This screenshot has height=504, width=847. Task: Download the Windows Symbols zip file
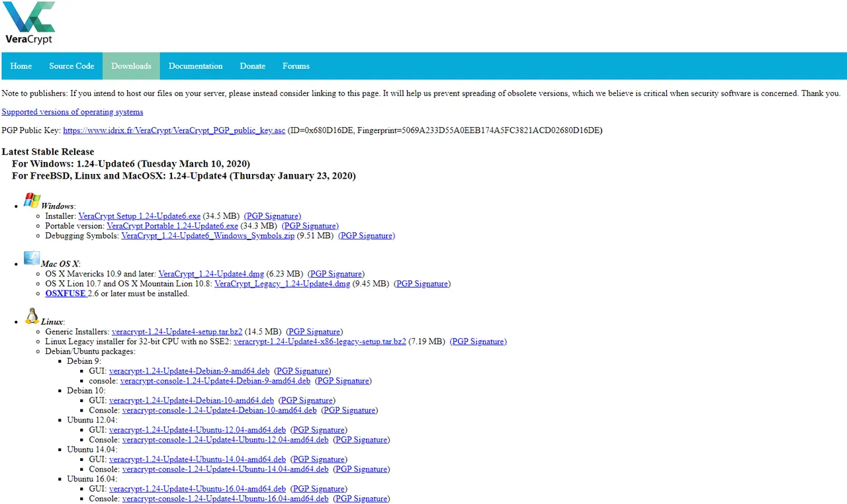[x=208, y=235]
